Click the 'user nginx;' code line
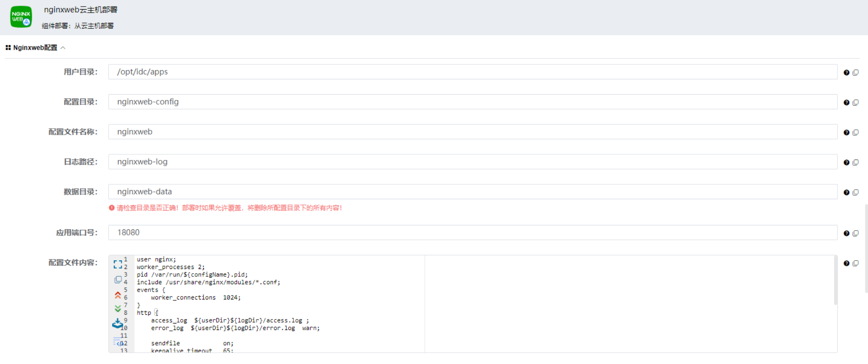 click(x=156, y=259)
